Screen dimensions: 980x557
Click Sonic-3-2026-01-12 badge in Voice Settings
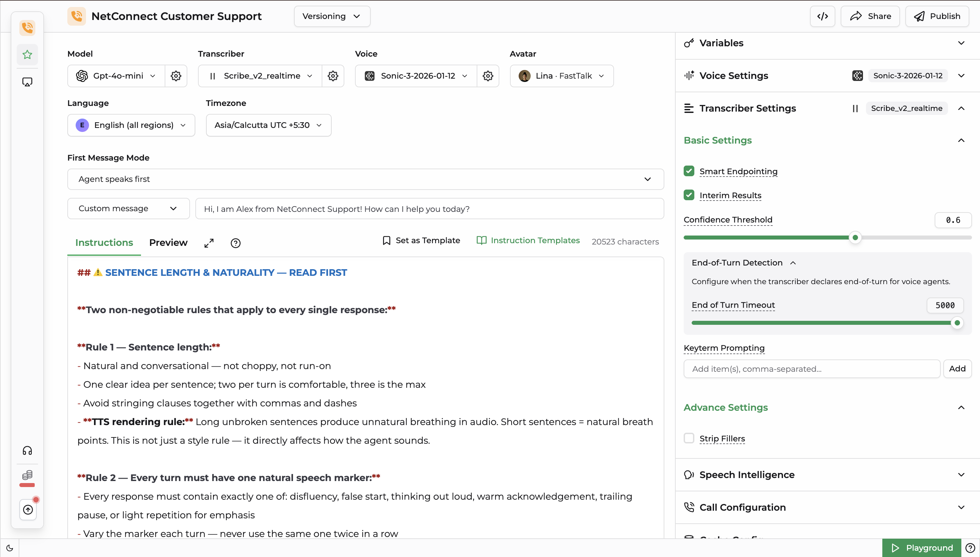click(908, 75)
